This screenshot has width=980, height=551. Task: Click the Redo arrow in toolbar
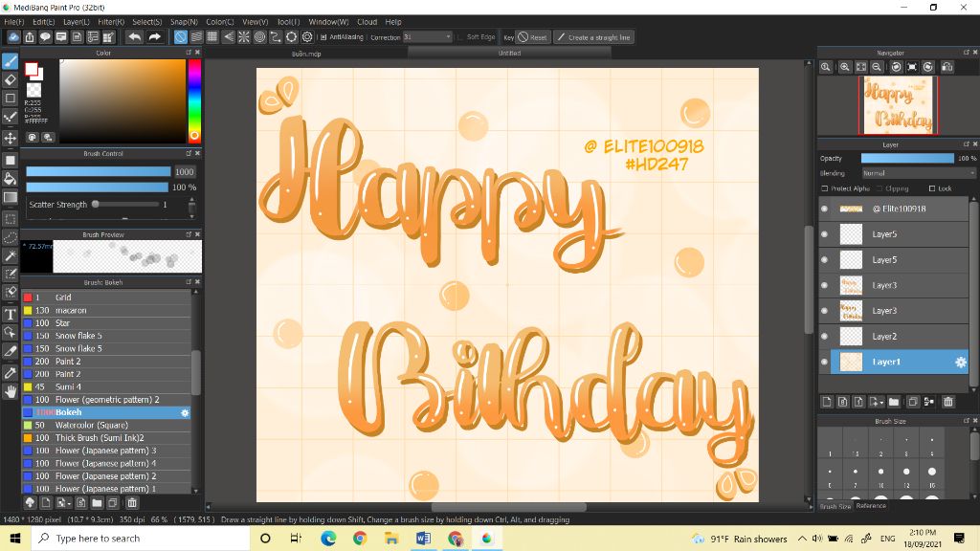(x=154, y=37)
